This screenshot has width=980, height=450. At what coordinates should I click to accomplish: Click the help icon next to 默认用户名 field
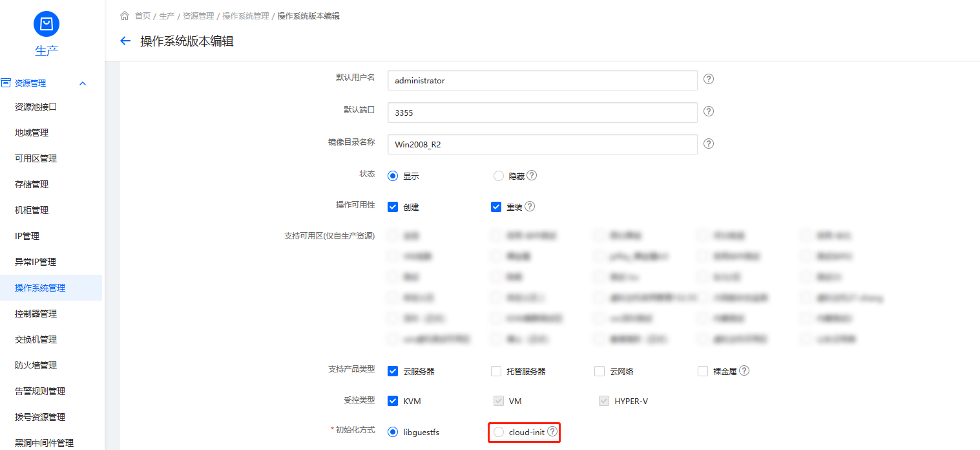coord(708,79)
